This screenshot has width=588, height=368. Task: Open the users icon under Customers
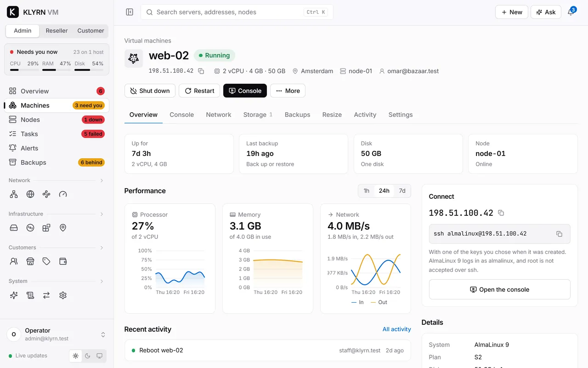(x=14, y=261)
